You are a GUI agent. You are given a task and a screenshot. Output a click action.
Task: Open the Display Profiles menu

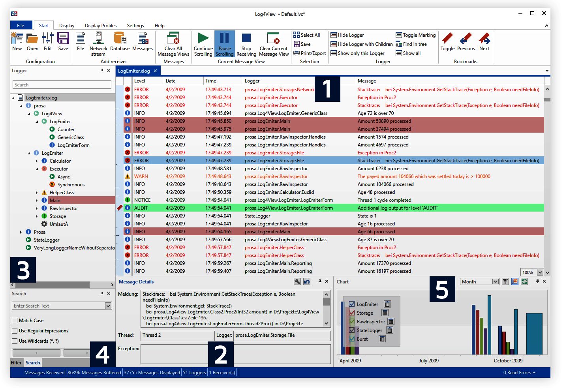[x=100, y=25]
